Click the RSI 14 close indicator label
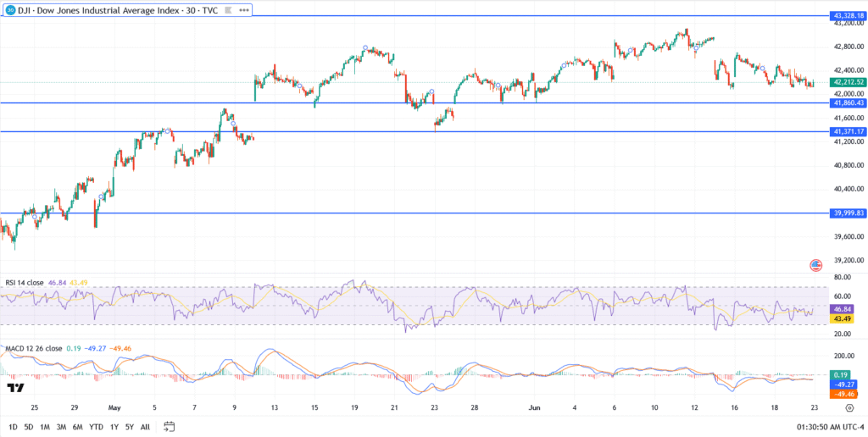This screenshot has width=868, height=437. pyautogui.click(x=23, y=282)
